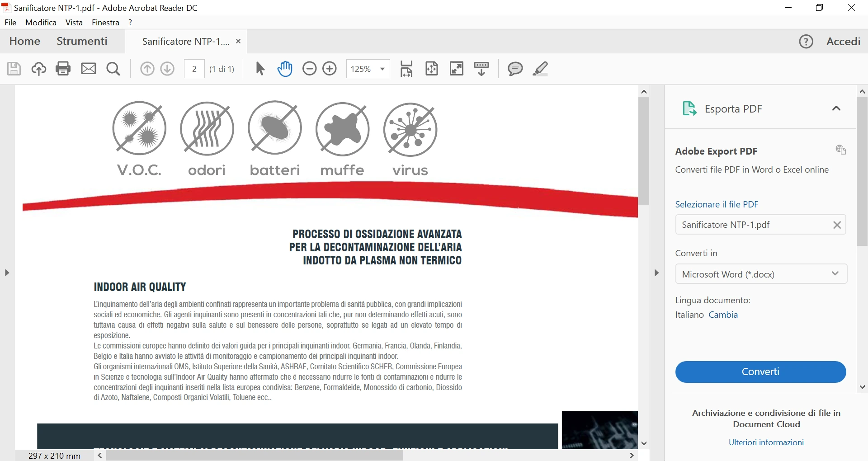Click the send by email envelope icon
This screenshot has width=868, height=461.
click(x=89, y=69)
